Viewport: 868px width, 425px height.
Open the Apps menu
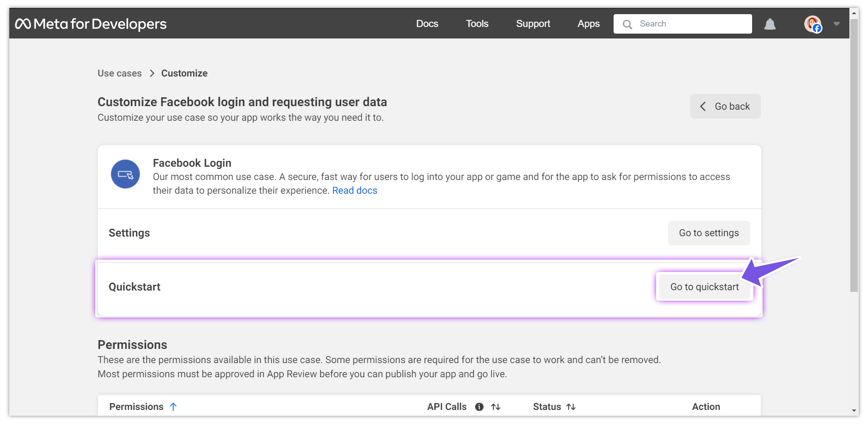[588, 24]
